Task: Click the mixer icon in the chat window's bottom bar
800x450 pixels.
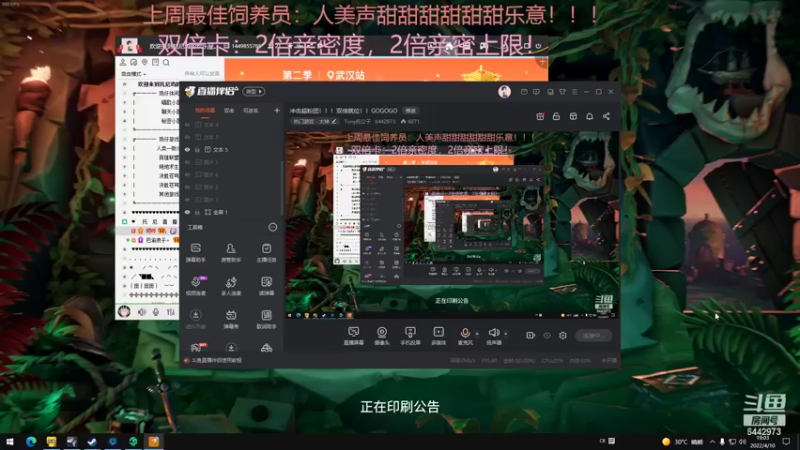Action: (x=170, y=311)
